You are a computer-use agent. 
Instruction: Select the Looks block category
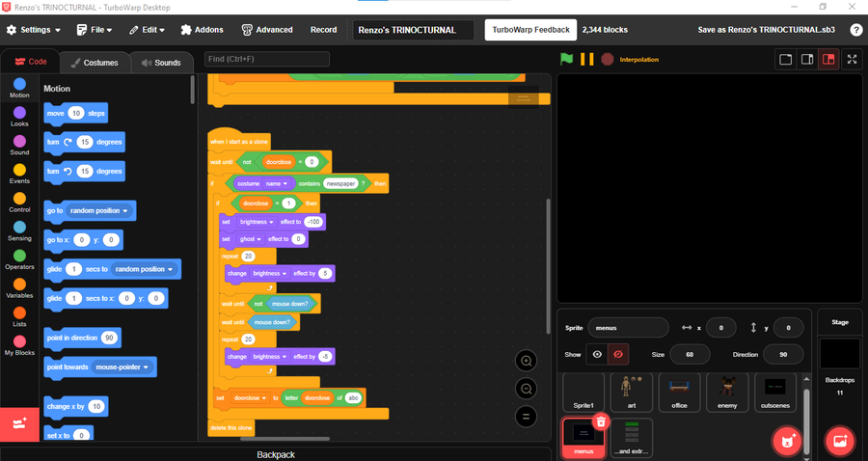point(19,117)
